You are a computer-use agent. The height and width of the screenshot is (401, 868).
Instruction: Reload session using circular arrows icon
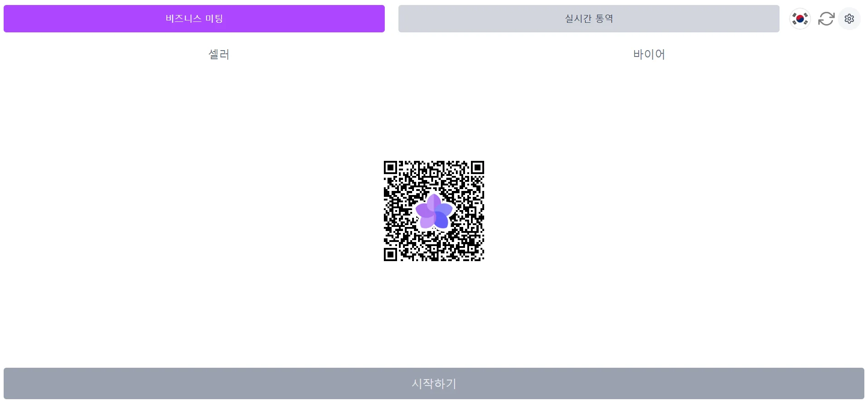point(826,19)
